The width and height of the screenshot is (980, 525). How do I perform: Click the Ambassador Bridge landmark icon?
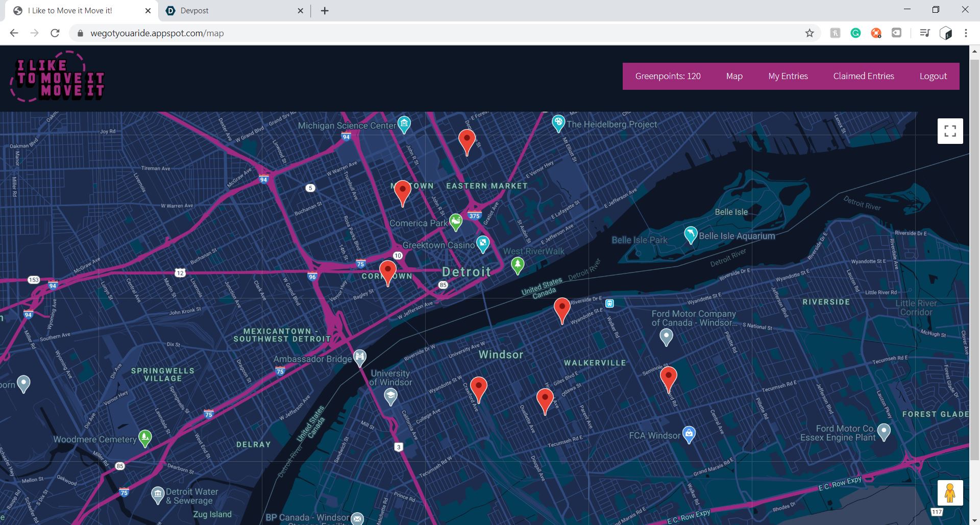[360, 357]
